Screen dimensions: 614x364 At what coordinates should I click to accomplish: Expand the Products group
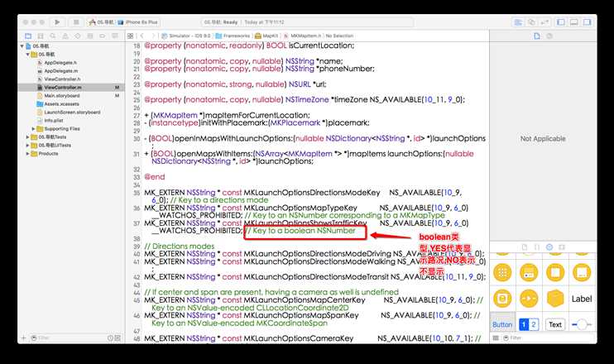point(28,153)
